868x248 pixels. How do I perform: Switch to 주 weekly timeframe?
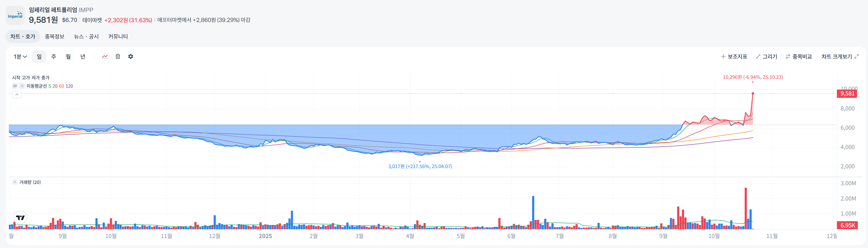coord(54,57)
